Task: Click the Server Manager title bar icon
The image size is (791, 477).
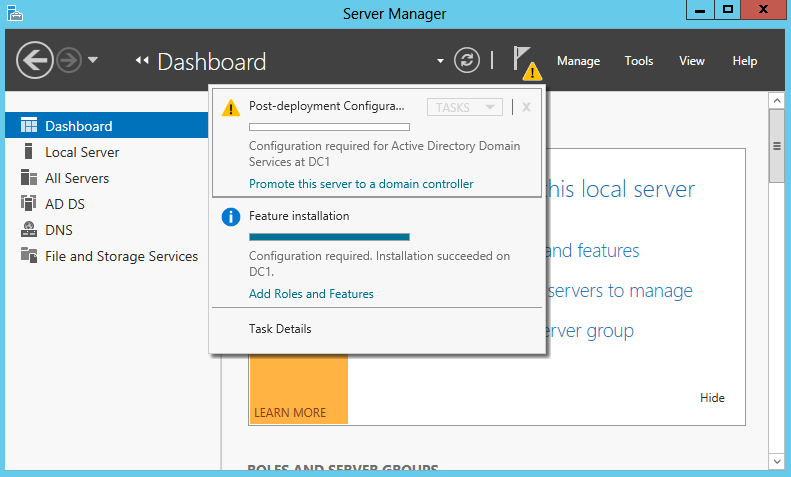Action: pyautogui.click(x=15, y=13)
